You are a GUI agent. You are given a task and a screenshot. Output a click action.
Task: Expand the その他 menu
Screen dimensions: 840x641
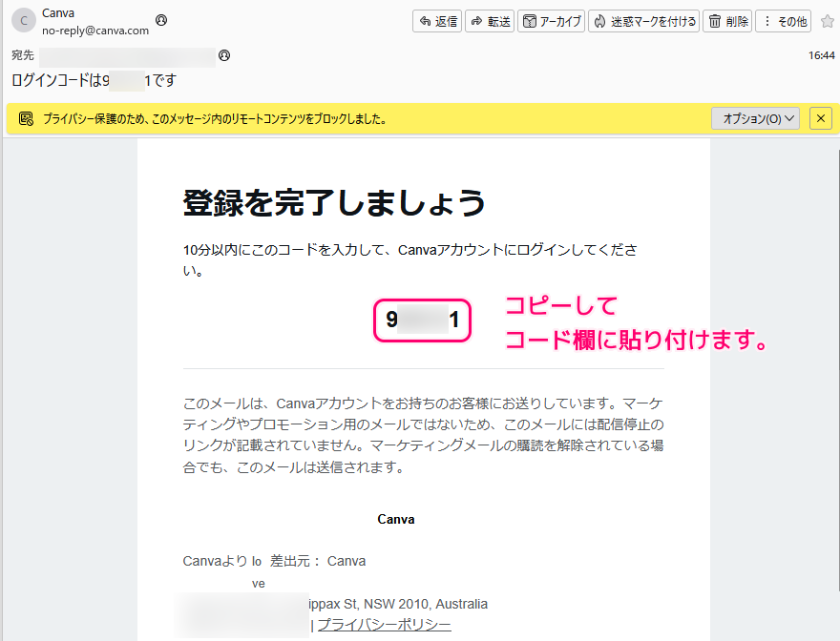[785, 20]
